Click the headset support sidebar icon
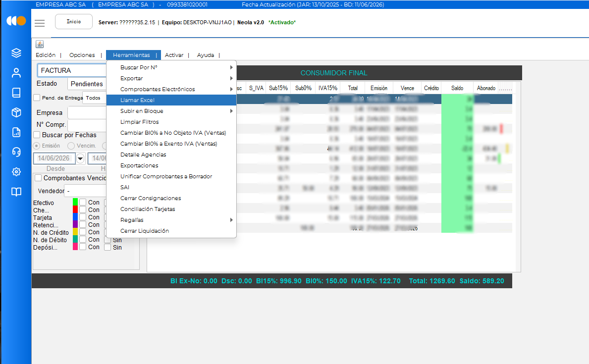589x364 pixels. click(x=16, y=152)
